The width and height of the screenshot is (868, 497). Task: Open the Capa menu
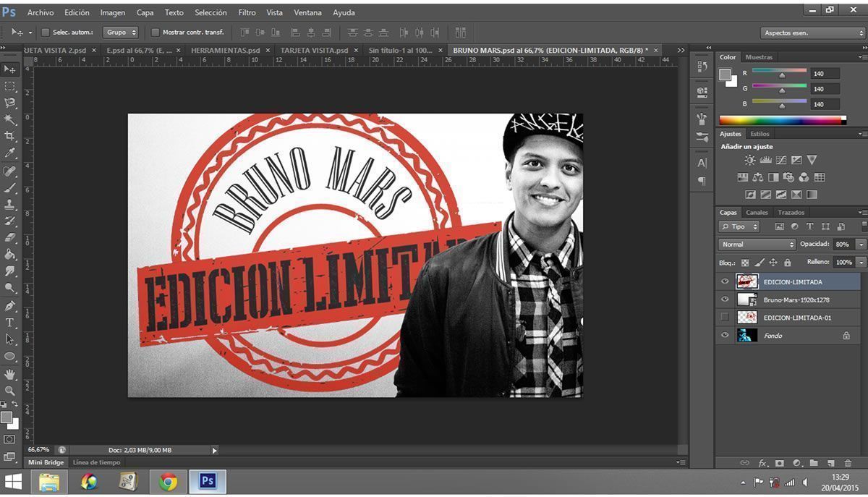click(145, 12)
